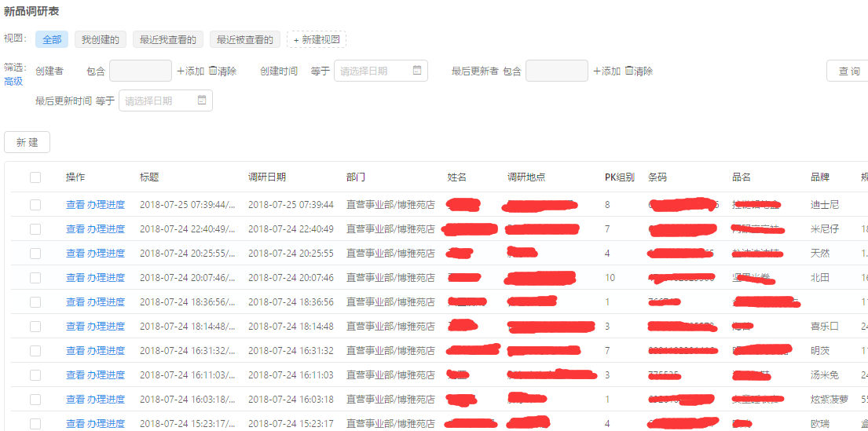Viewport: 868px width, 431px height.
Task: Click 添加 next to 创建者 filter
Action: click(191, 71)
